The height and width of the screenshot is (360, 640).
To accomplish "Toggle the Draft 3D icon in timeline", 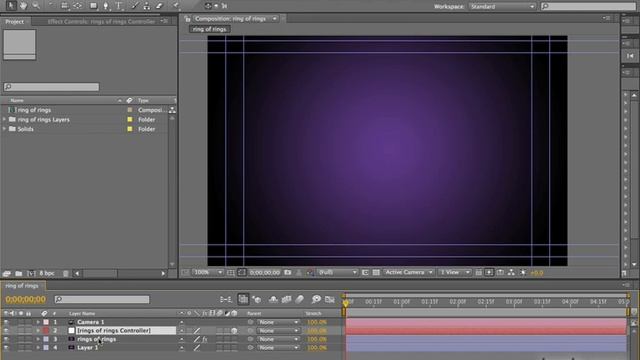I will (257, 300).
